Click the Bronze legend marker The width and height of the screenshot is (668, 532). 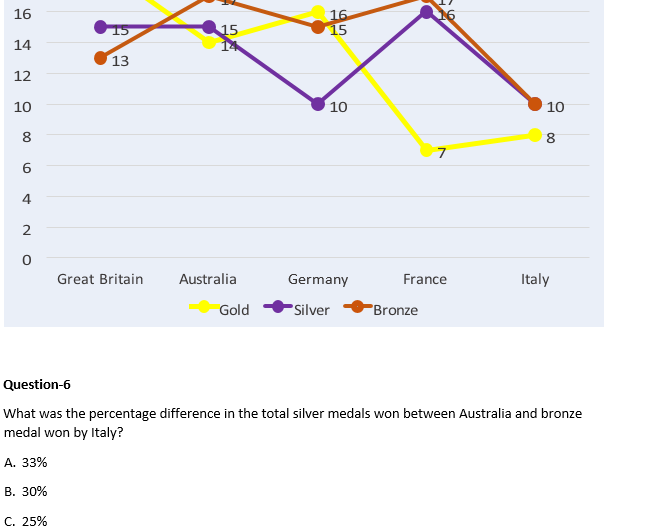click(x=357, y=307)
